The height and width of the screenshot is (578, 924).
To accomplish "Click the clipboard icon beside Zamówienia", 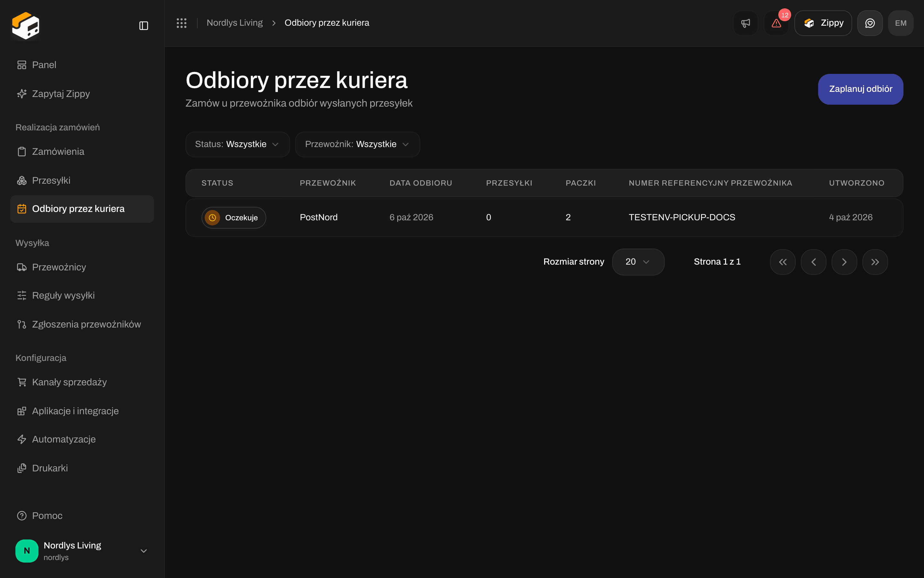I will (22, 151).
